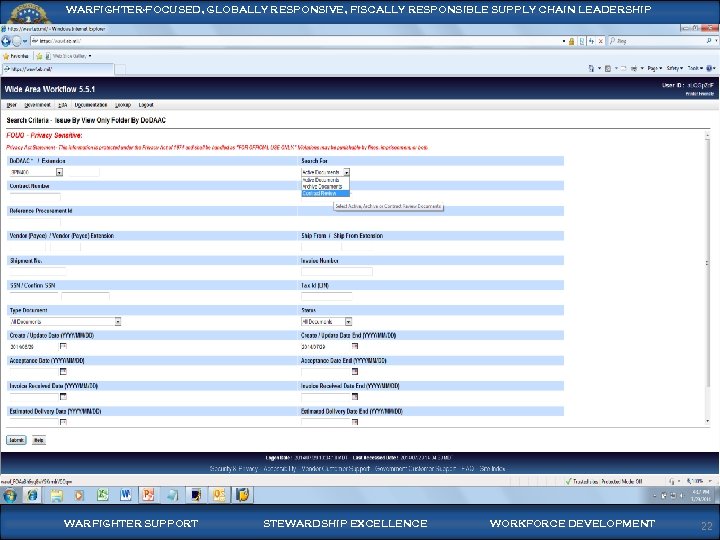Open the page zoom level dropdown
Image resolution: width=720 pixels, height=540 pixels.
point(710,481)
